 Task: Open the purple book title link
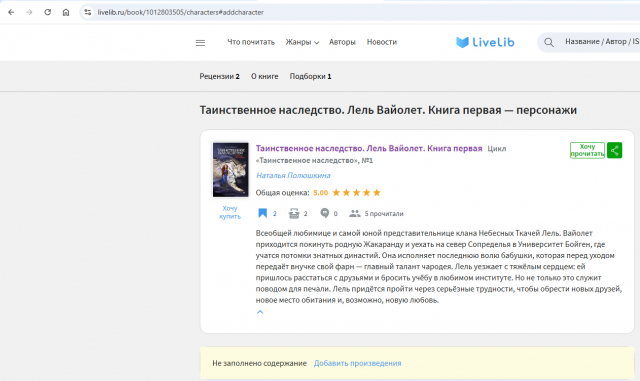pyautogui.click(x=369, y=148)
